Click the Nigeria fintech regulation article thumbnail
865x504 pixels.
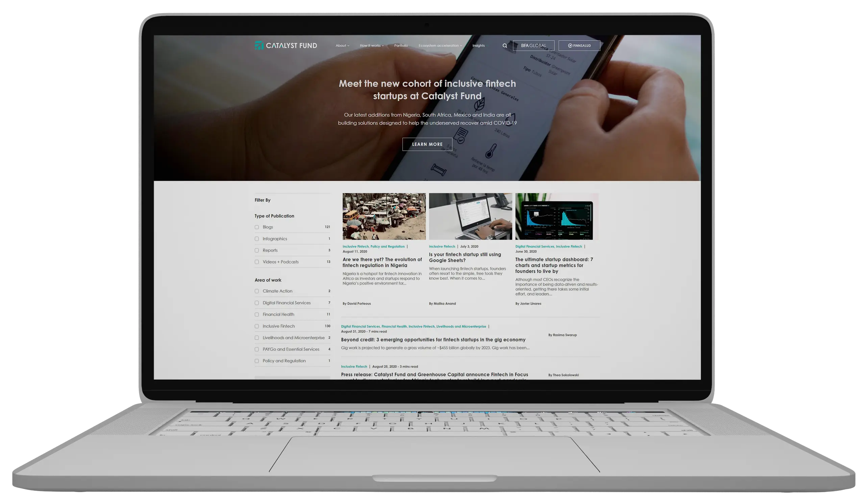point(384,216)
